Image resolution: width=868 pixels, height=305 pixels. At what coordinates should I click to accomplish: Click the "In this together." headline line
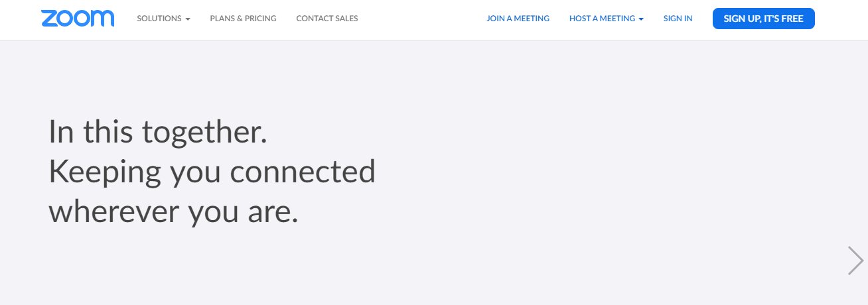click(158, 132)
